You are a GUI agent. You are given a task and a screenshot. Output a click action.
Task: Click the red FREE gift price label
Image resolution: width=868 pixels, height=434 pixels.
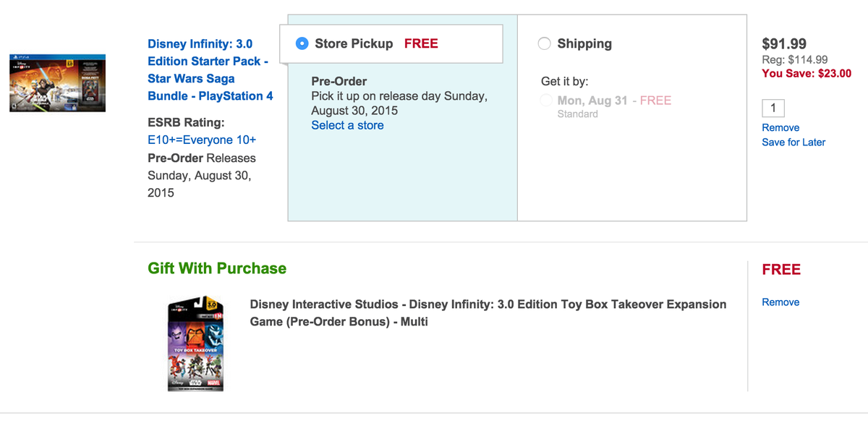[781, 269]
